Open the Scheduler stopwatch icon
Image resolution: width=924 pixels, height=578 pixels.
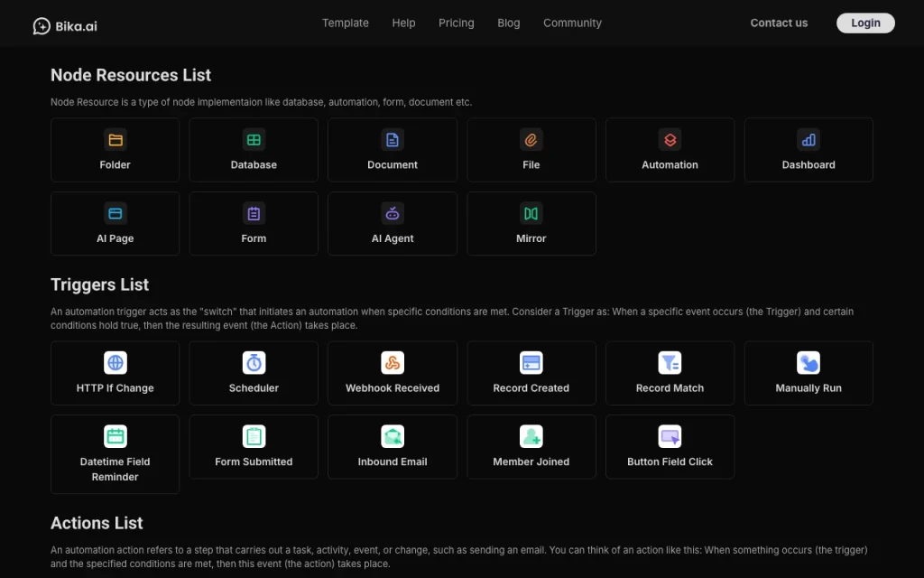[254, 363]
